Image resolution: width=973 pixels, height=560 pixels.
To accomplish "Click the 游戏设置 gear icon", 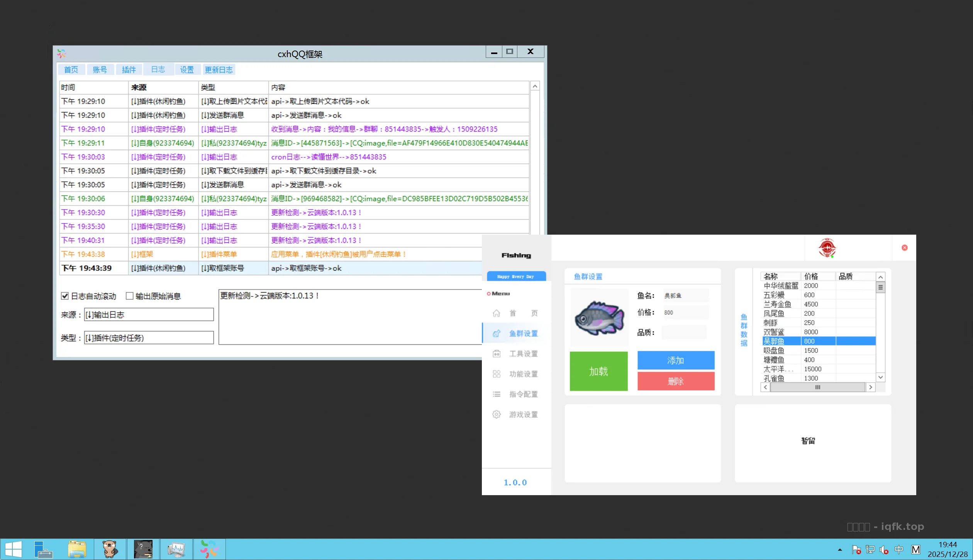I will tap(497, 415).
